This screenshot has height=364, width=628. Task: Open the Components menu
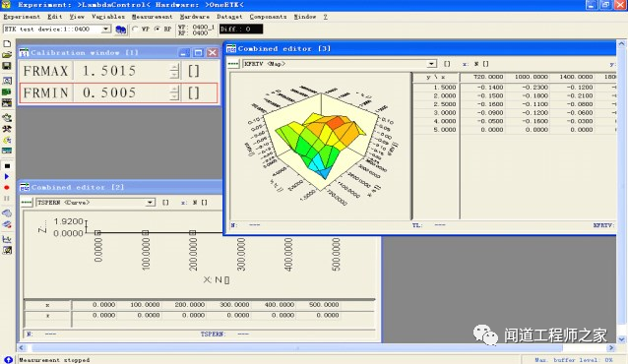point(268,17)
